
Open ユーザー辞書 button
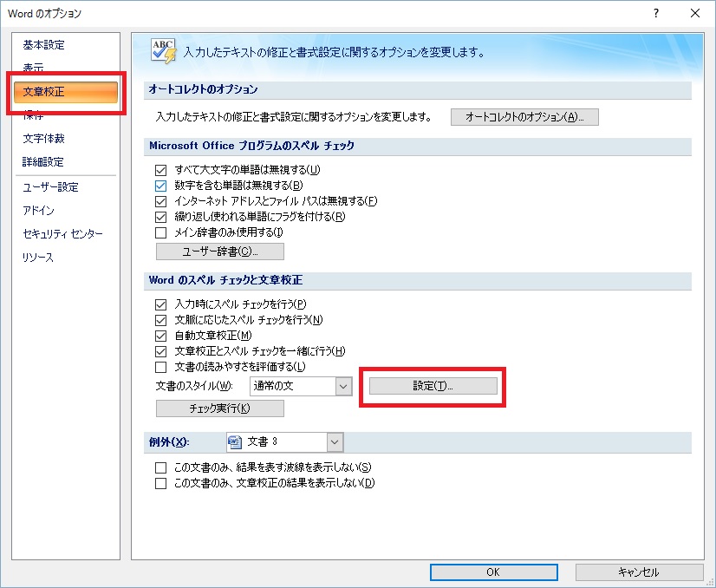[220, 252]
